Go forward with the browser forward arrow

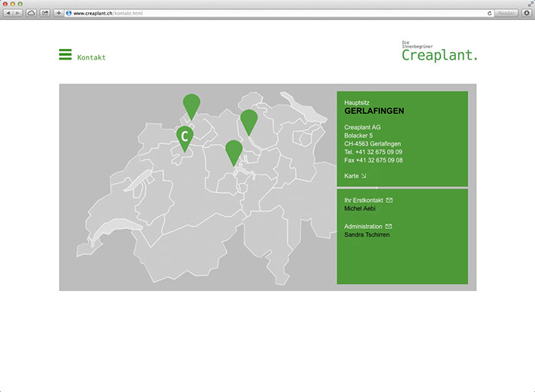click(x=18, y=13)
